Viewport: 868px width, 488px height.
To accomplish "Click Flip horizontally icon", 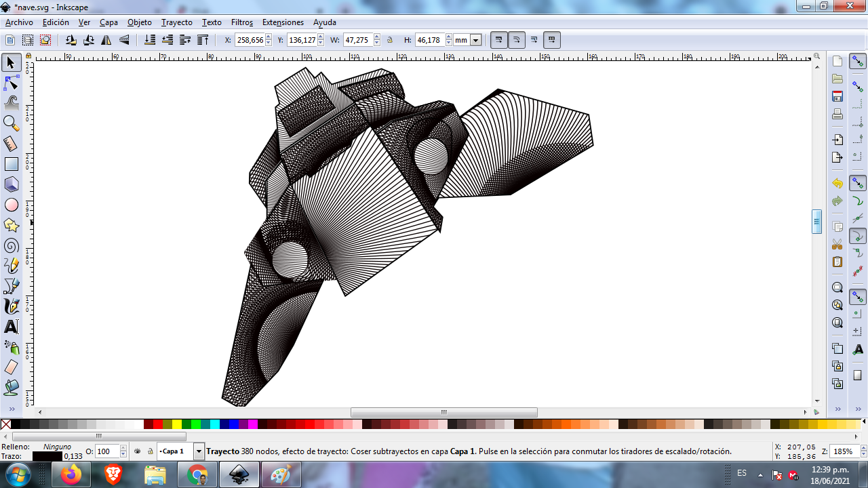I will [x=106, y=40].
